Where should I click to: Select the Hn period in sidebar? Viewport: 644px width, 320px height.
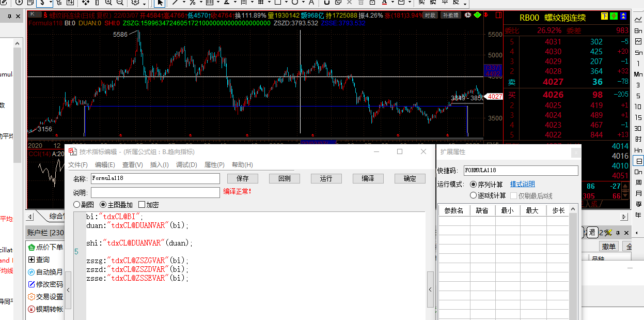[639, 150]
